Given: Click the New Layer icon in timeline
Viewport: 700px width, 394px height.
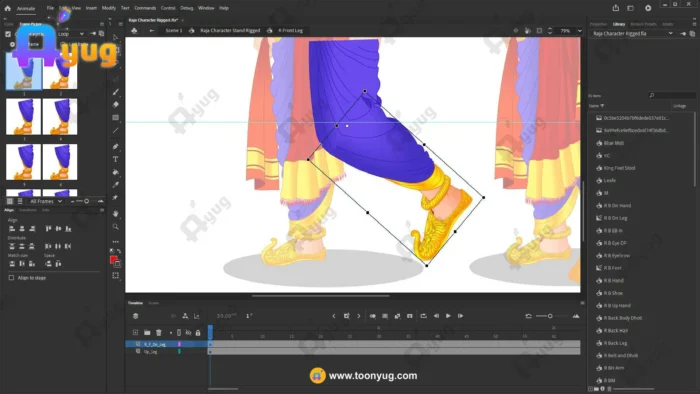Looking at the screenshot, I should point(135,332).
